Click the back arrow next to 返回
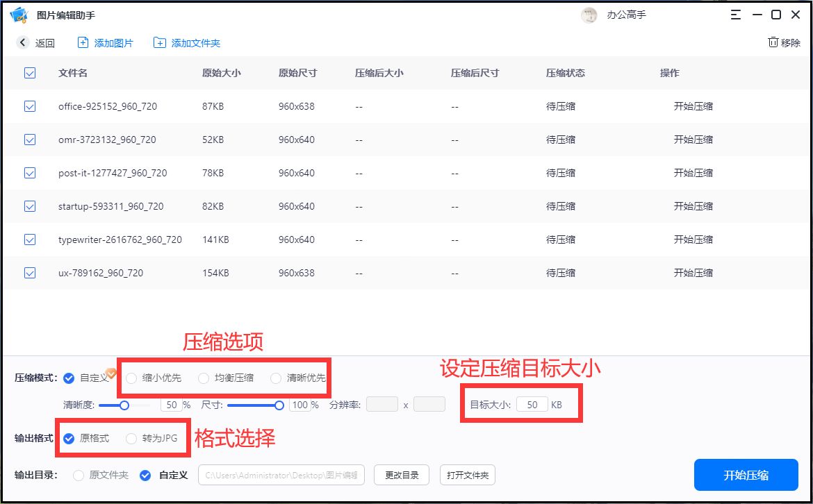The image size is (813, 504). pos(22,42)
